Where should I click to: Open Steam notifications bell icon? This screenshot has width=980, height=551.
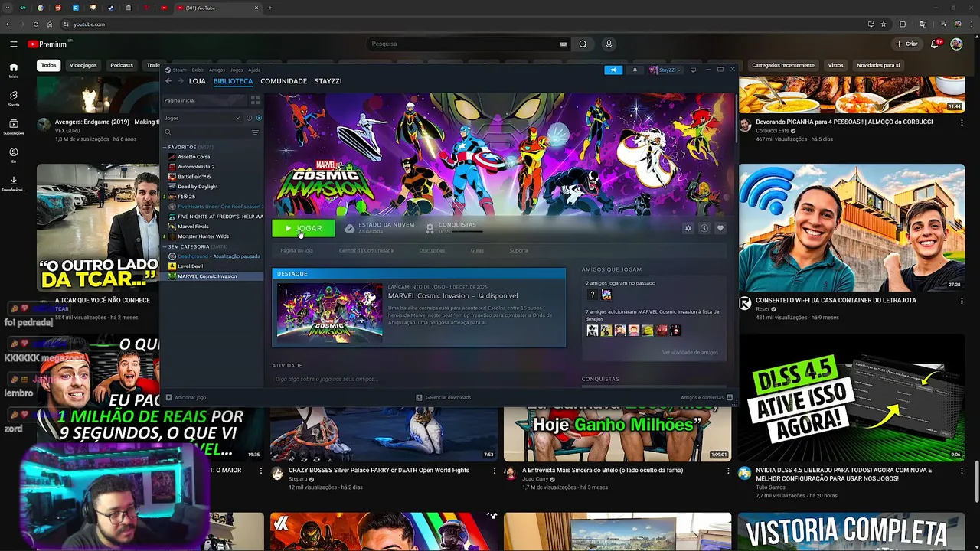[x=634, y=70]
